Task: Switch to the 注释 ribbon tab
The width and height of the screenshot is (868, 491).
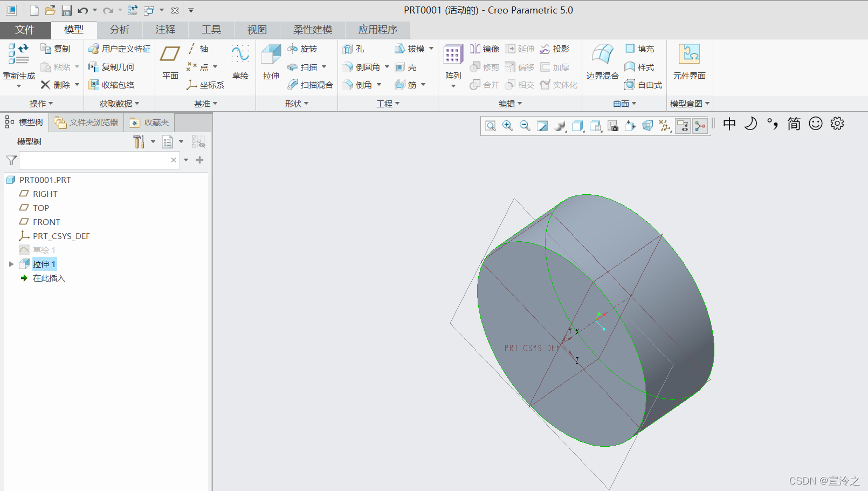Action: (x=166, y=30)
